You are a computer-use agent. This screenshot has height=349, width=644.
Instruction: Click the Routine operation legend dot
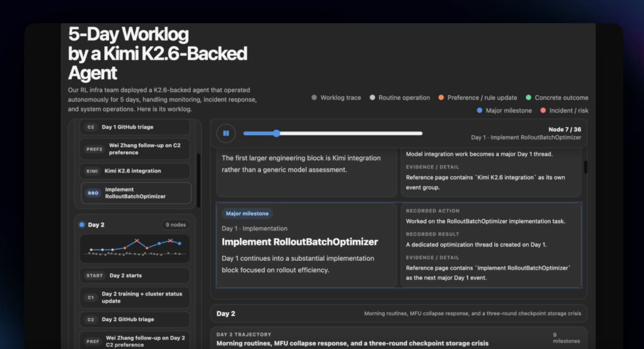coord(373,98)
